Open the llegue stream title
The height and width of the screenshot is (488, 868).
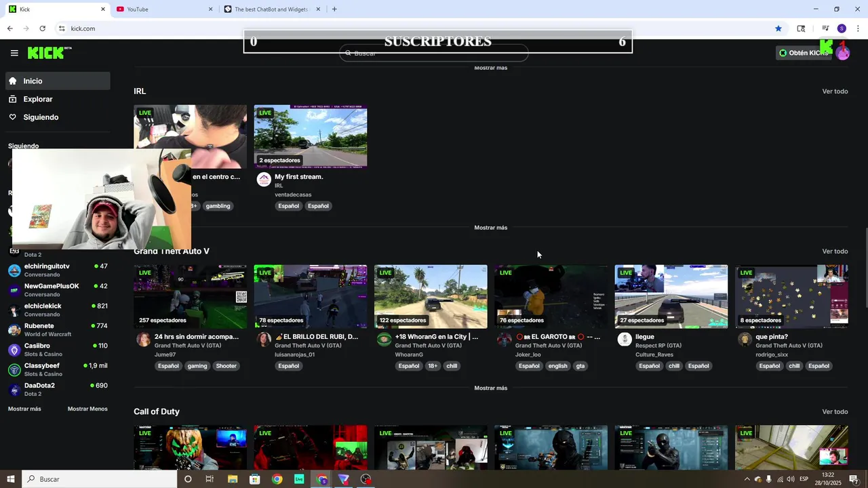click(x=645, y=337)
